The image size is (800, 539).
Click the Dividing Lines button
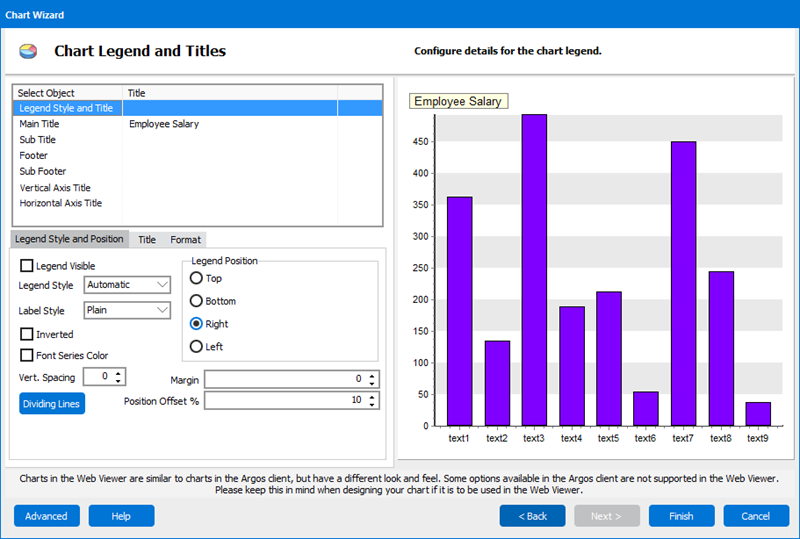(x=52, y=403)
